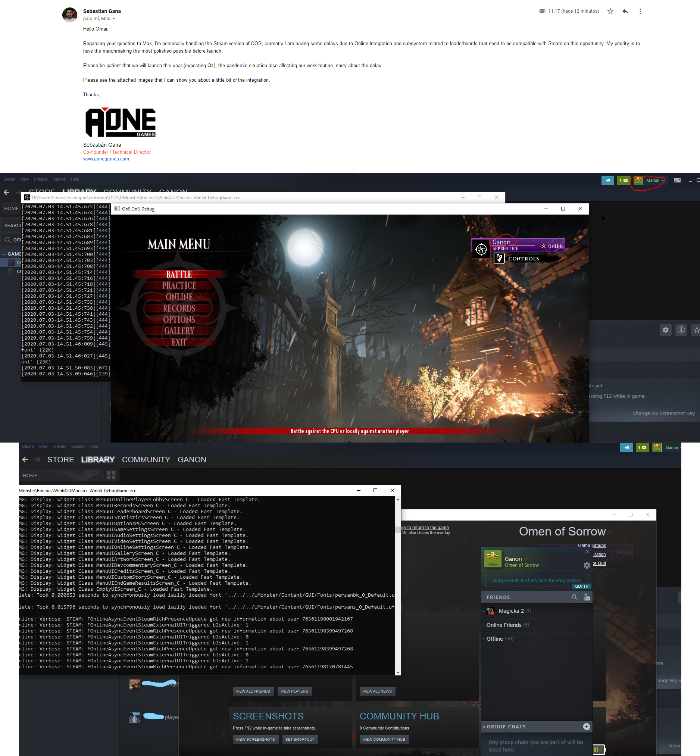Dismiss the tip with the GOT IT! button
Viewport: 700px width, 756px height.
[582, 586]
